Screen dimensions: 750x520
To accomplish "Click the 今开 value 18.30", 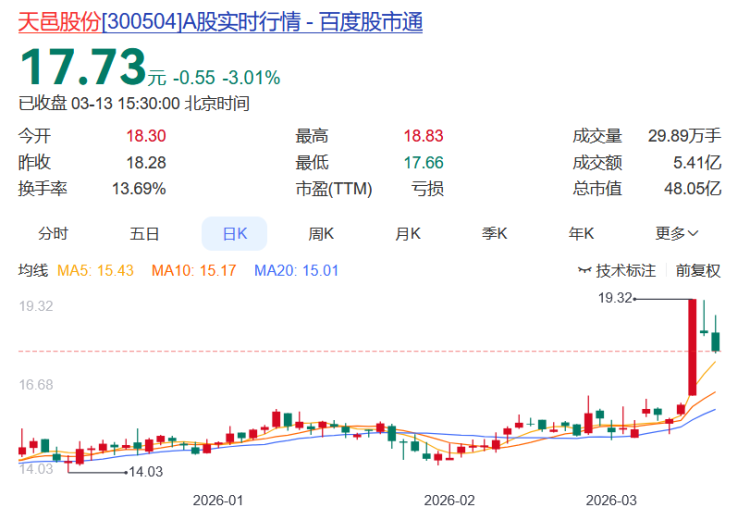I will pyautogui.click(x=146, y=136).
